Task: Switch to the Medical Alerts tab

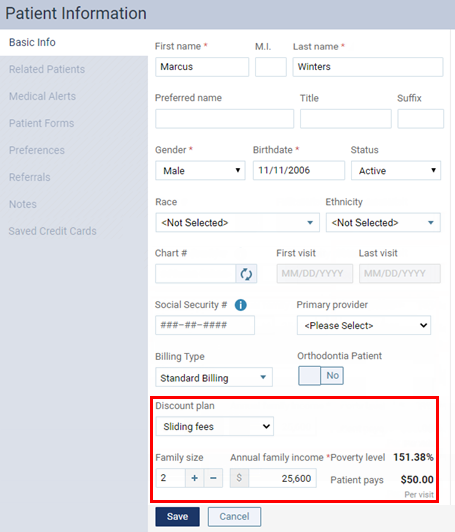Action: coord(42,96)
